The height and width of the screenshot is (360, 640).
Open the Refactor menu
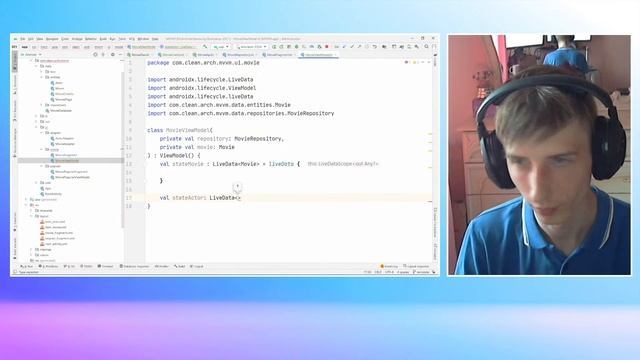90,39
